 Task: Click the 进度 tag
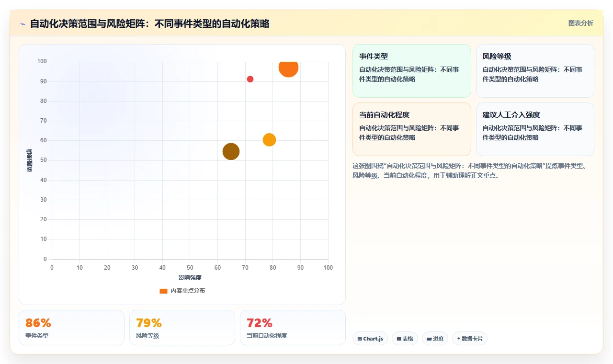point(435,339)
